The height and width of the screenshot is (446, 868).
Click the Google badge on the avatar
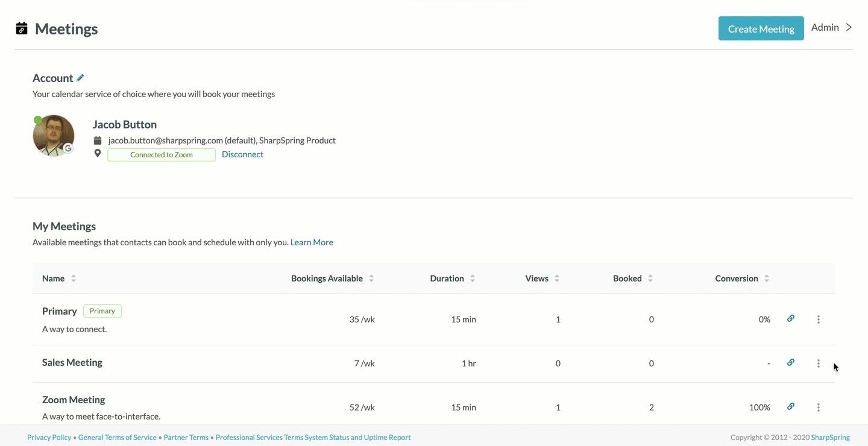[69, 148]
